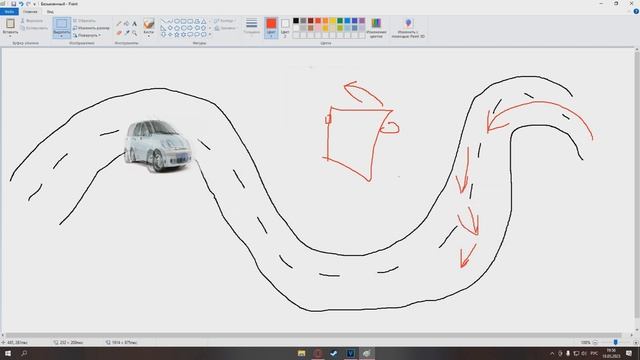Select the Color picker eyedropper tool
The height and width of the screenshot is (360, 640).
point(127,33)
